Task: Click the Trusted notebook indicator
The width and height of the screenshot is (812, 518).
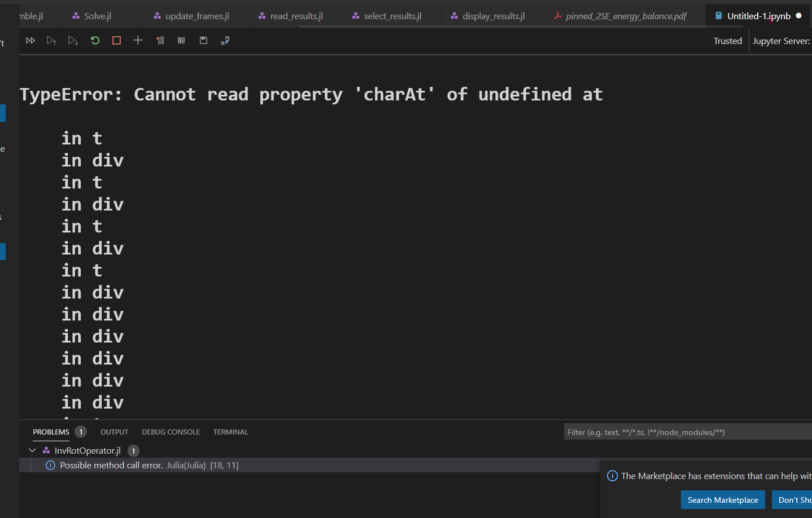Action: click(x=727, y=40)
